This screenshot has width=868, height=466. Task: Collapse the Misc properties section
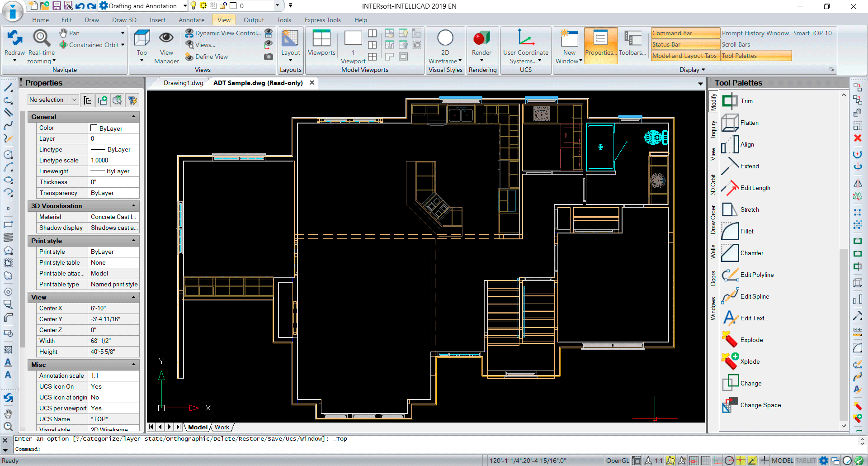(x=133, y=365)
